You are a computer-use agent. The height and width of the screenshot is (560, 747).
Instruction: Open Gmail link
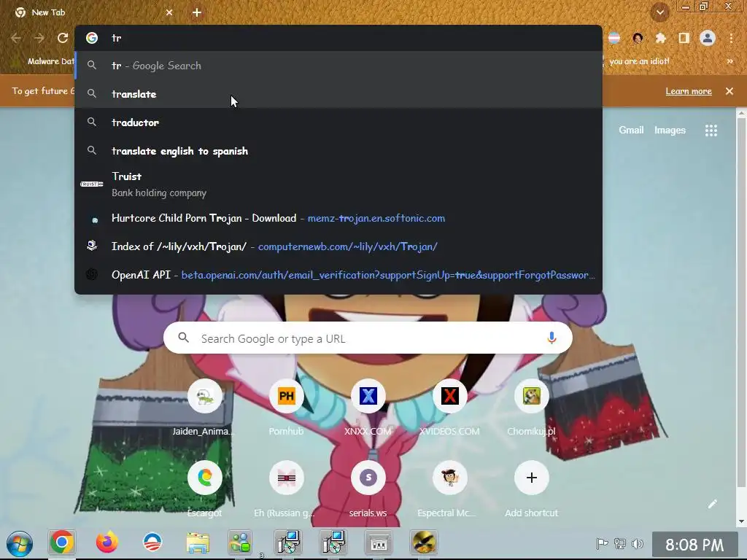click(x=631, y=130)
